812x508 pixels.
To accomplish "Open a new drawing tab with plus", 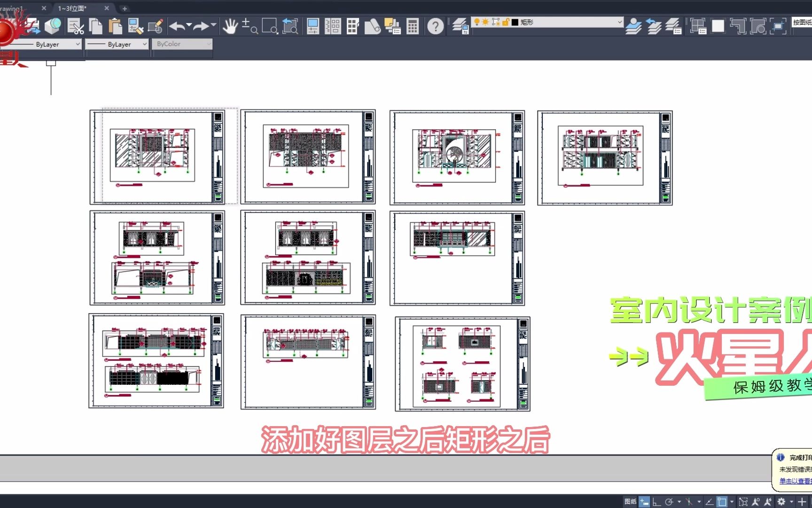I will pos(125,8).
